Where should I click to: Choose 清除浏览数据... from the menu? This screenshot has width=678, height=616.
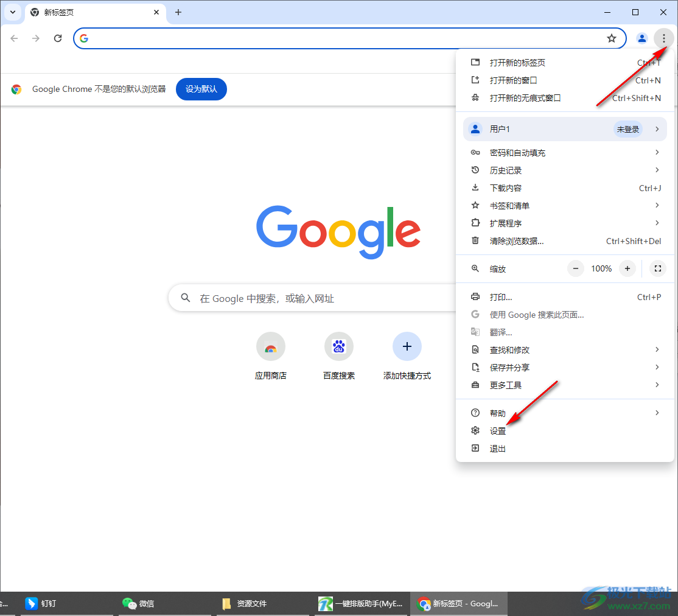point(565,241)
